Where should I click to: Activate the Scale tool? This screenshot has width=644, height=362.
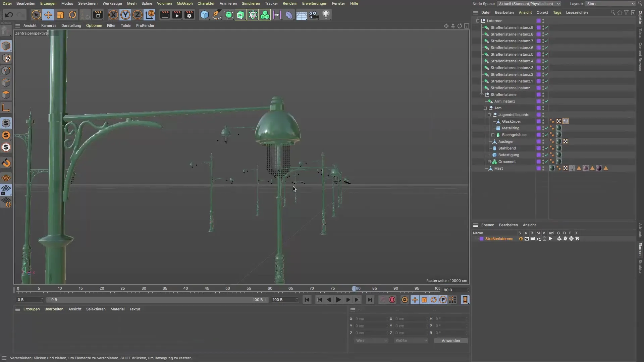pos(60,15)
